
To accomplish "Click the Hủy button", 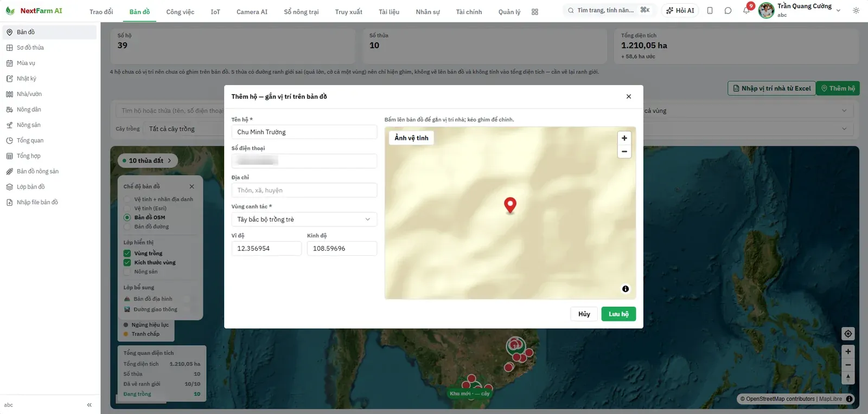I will [584, 314].
